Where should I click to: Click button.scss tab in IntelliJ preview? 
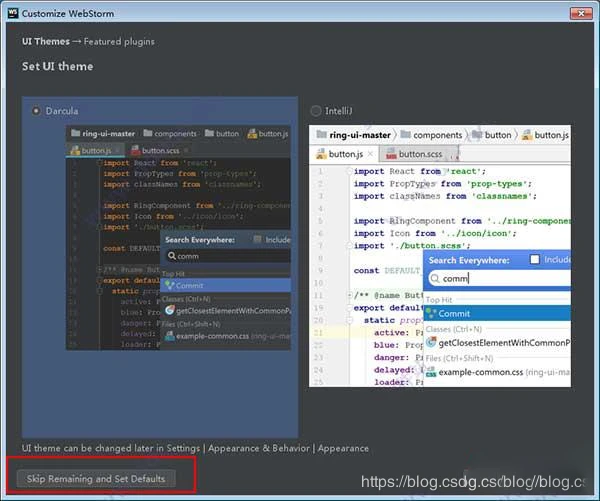pyautogui.click(x=419, y=154)
